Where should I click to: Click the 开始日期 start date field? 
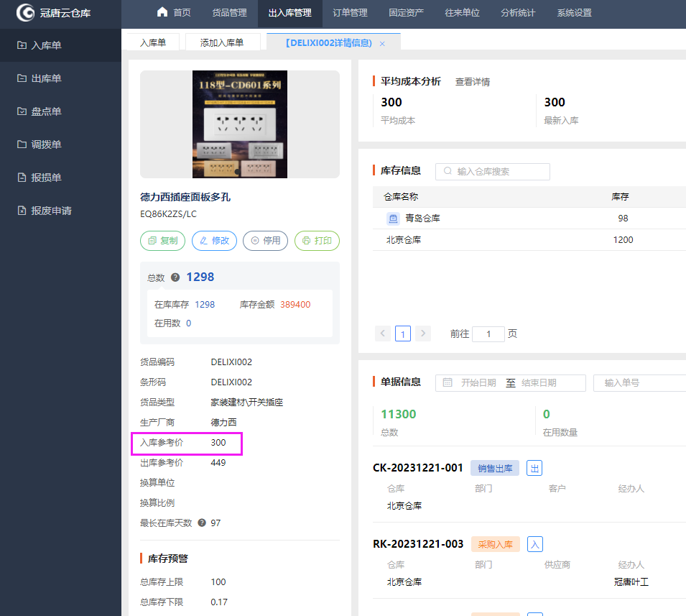pos(478,382)
